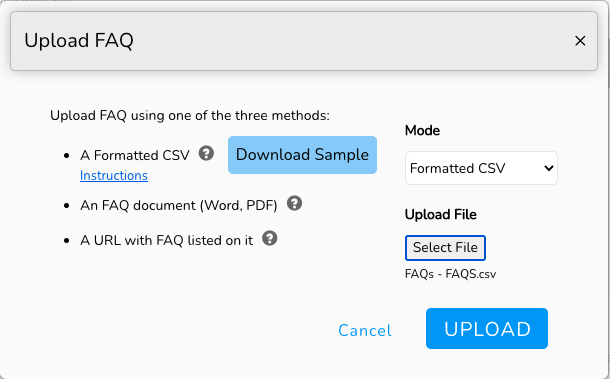The width and height of the screenshot is (610, 379).
Task: Click the Select File button
Action: pyautogui.click(x=445, y=248)
